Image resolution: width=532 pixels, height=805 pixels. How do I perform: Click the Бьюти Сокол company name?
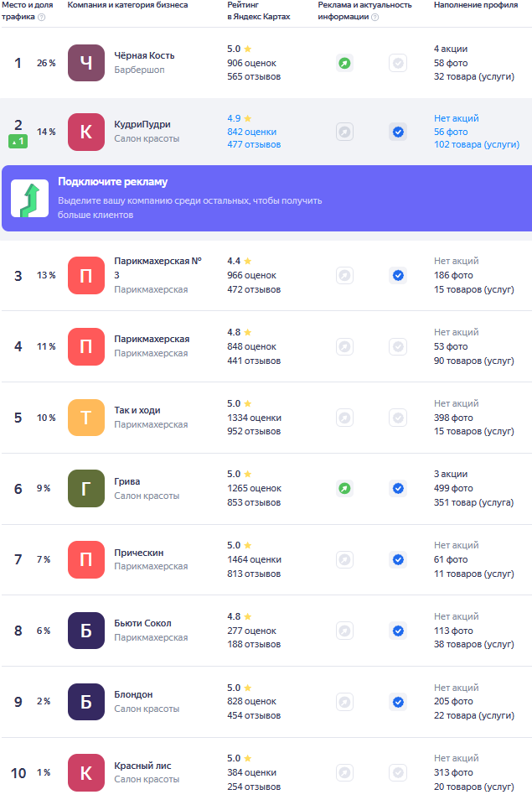pyautogui.click(x=142, y=623)
